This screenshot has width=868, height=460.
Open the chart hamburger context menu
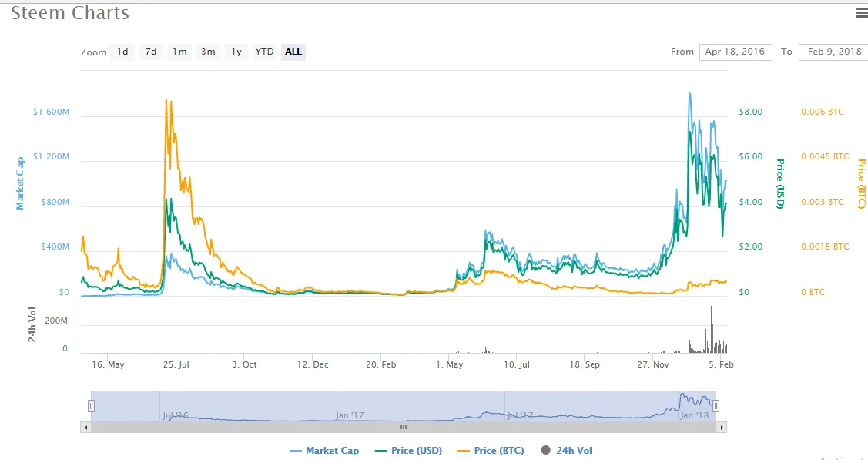[x=861, y=13]
